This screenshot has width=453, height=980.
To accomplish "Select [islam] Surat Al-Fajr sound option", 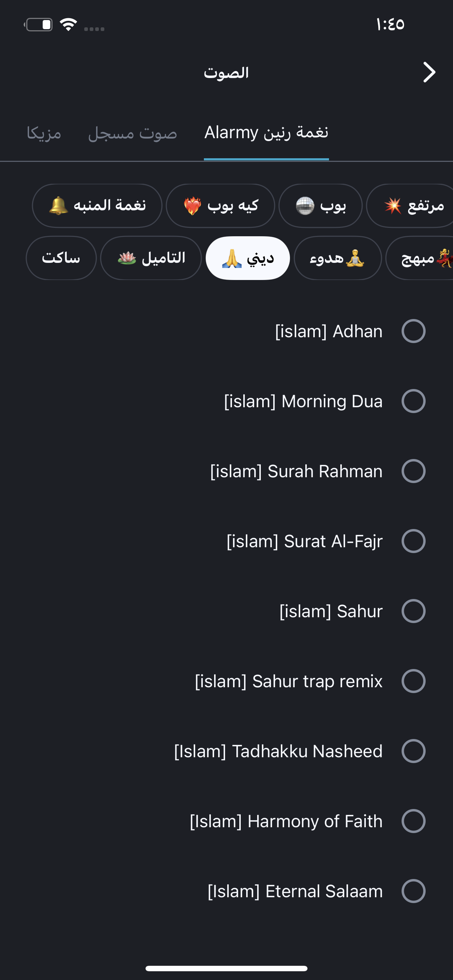I will coord(413,541).
